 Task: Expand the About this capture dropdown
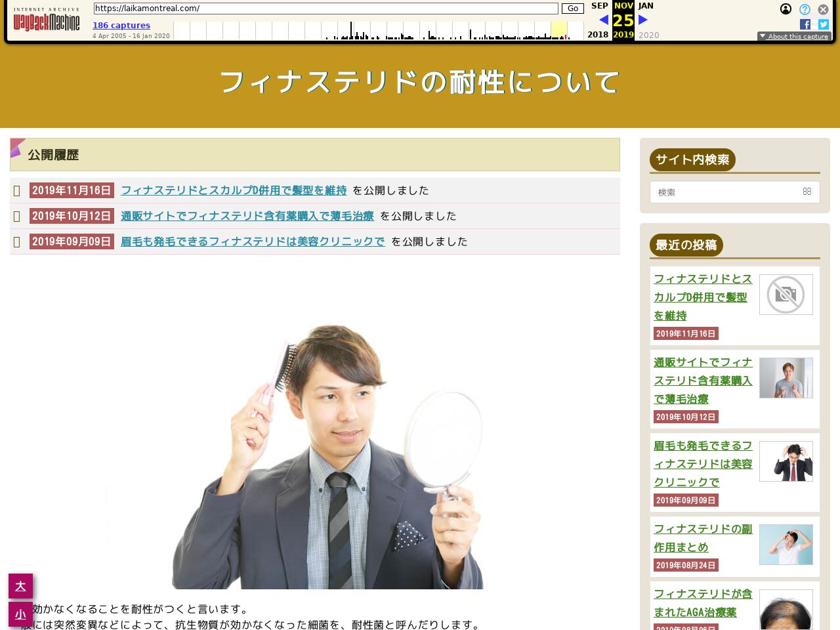click(x=794, y=37)
